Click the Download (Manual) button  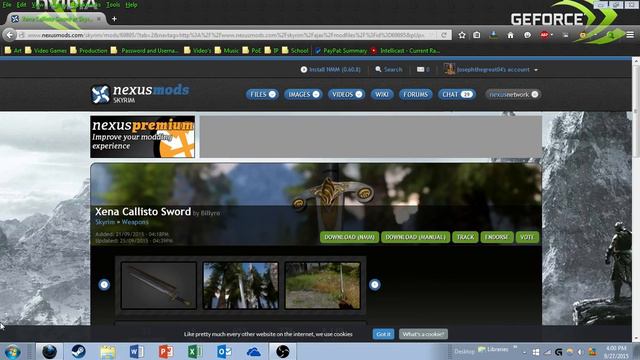click(416, 237)
